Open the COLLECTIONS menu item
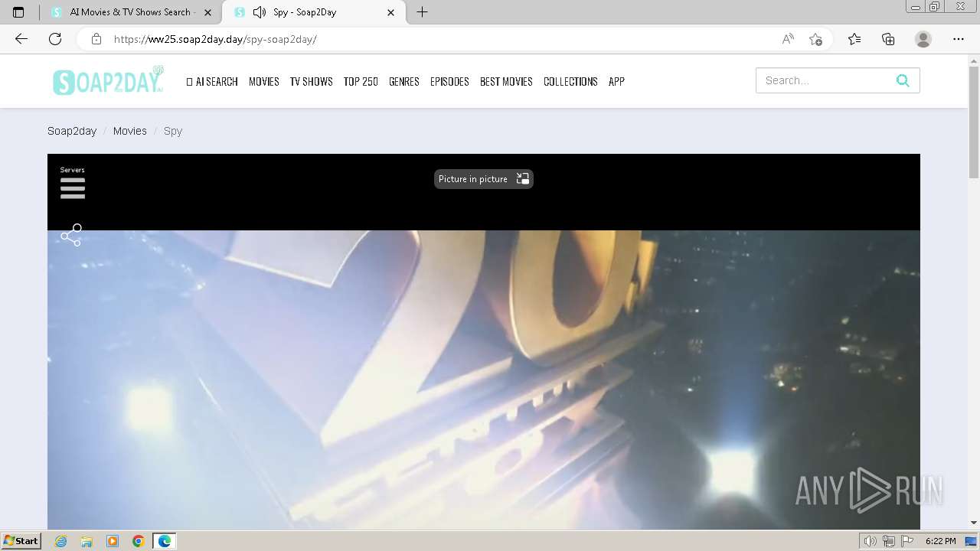Image resolution: width=980 pixels, height=551 pixels. click(570, 81)
